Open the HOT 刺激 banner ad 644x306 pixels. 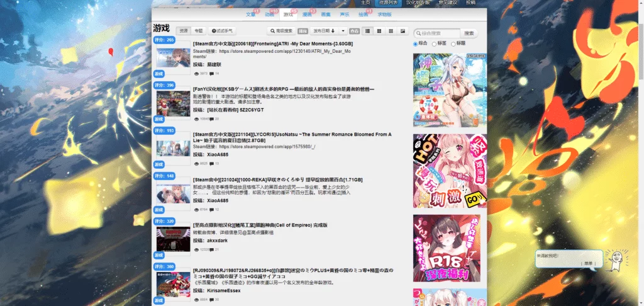coord(450,171)
